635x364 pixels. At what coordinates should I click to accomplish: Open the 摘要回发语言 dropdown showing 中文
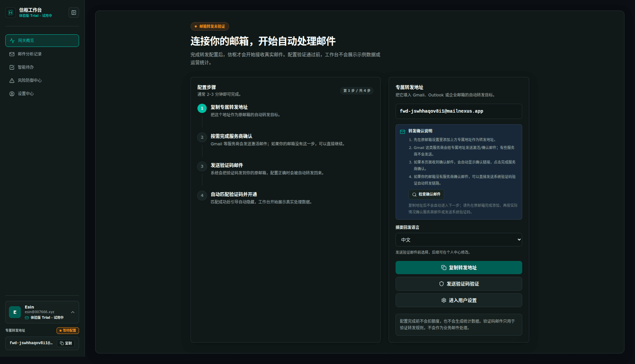[x=459, y=240]
